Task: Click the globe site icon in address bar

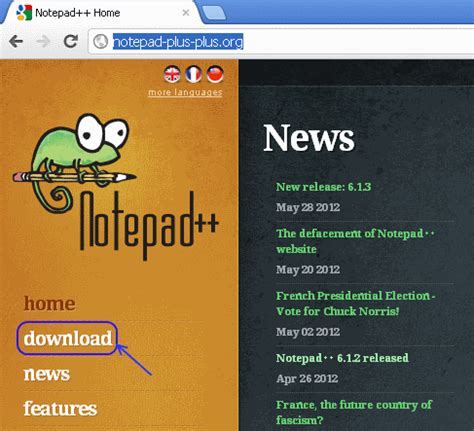Action: pos(100,42)
